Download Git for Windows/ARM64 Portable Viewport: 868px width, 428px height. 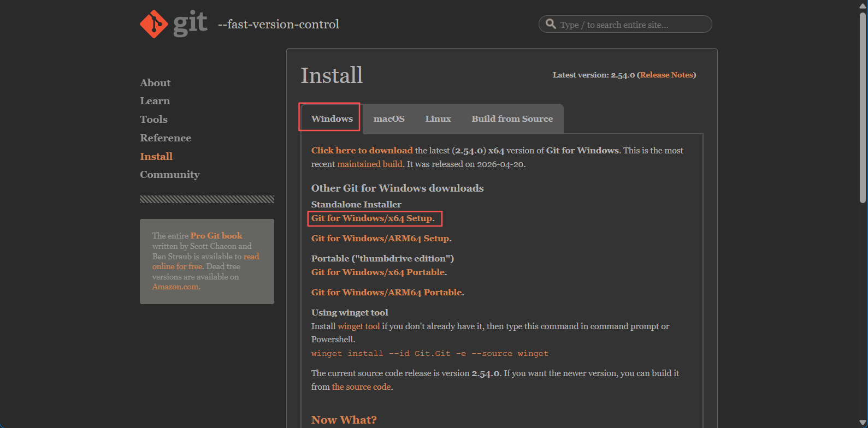pyautogui.click(x=387, y=293)
